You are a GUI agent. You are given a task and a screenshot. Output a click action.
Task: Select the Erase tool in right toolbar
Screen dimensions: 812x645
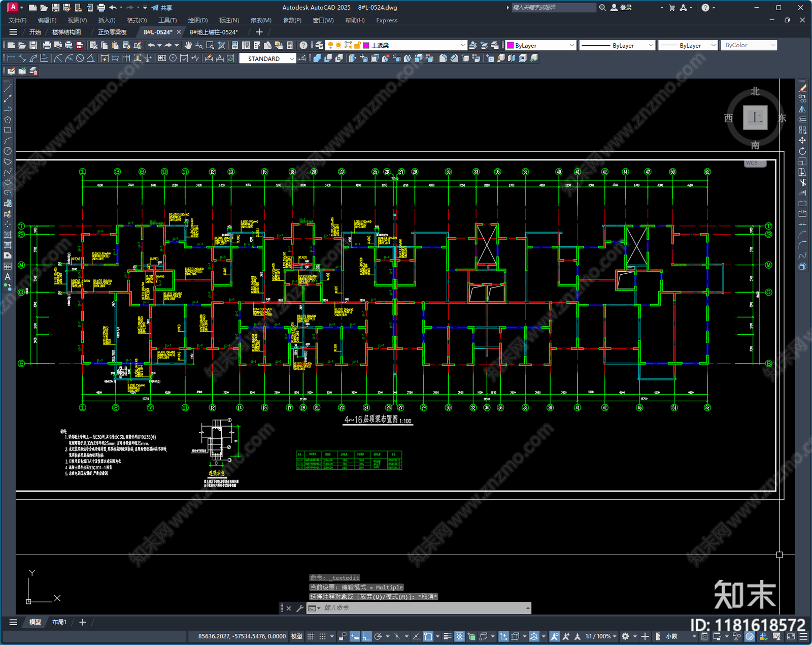(x=802, y=88)
